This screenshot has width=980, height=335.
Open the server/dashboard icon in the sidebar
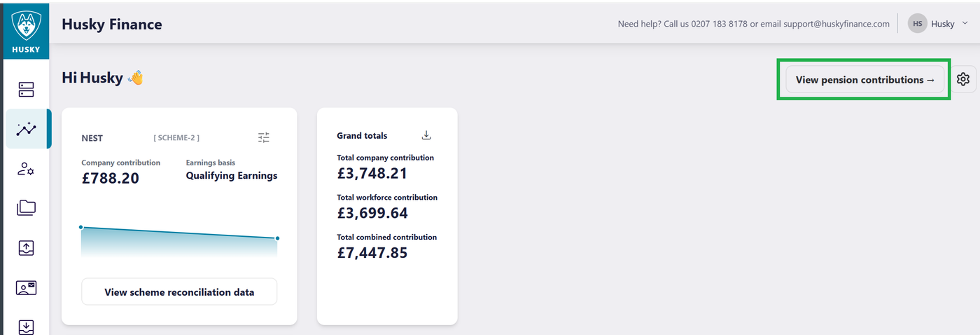click(x=26, y=89)
